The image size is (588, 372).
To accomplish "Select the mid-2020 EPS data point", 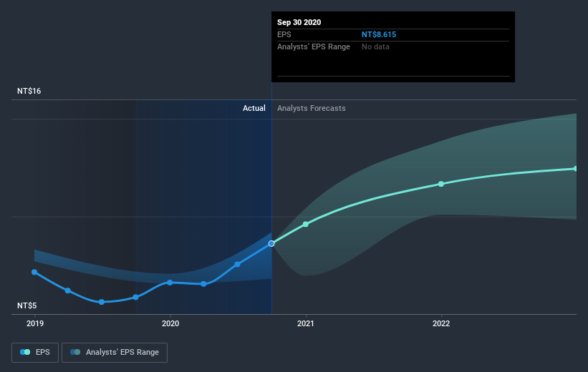I will [x=237, y=265].
